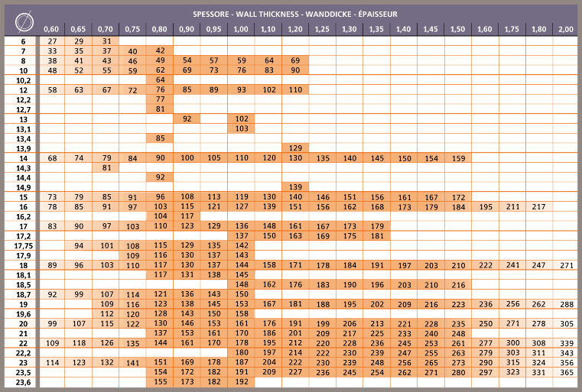Click the 23,6 diameter row label
Screen dimensions: 582x392
point(22,381)
